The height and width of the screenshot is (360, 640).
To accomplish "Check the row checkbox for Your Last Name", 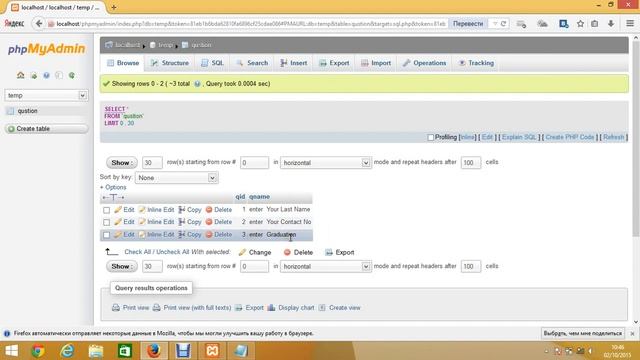I will 107,210.
